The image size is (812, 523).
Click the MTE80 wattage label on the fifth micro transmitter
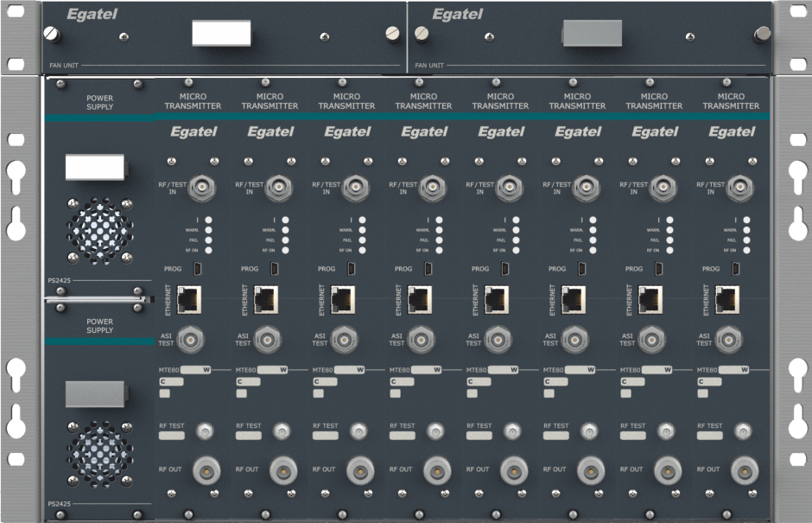[x=504, y=370]
